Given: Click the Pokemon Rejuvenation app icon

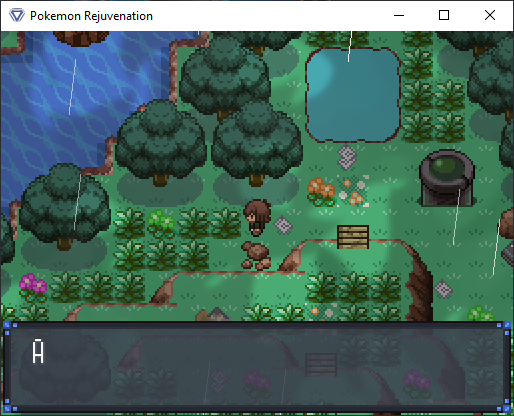Looking at the screenshot, I should (17, 15).
